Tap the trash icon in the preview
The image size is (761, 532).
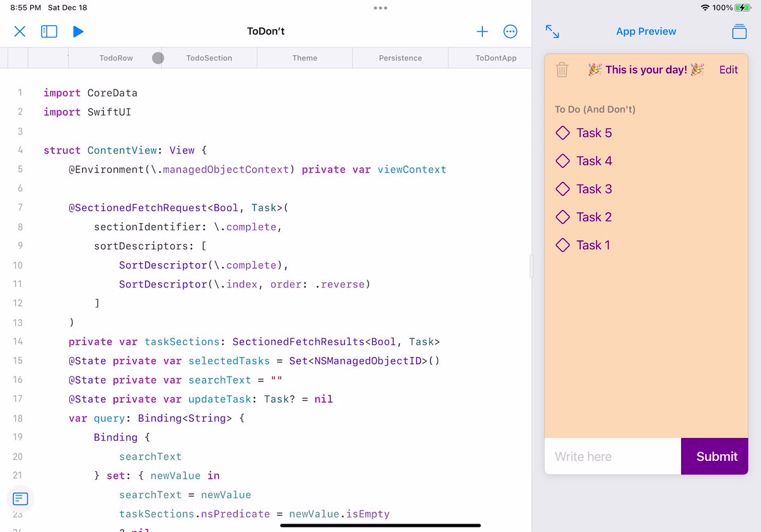562,70
